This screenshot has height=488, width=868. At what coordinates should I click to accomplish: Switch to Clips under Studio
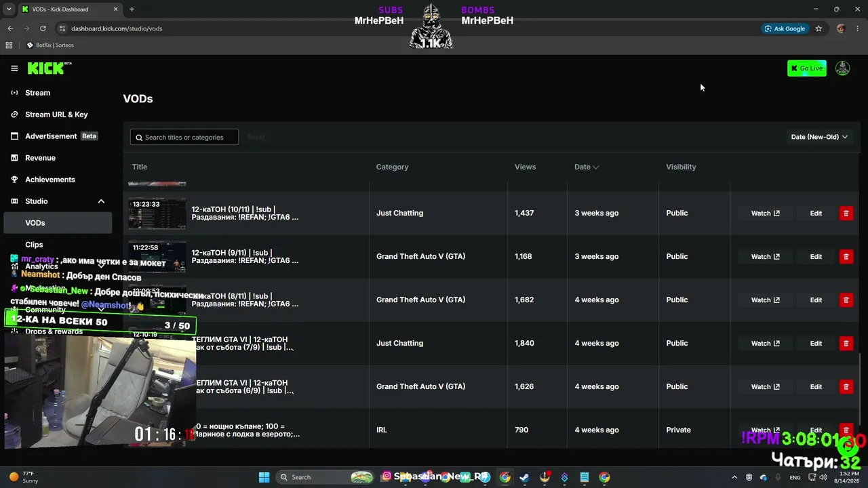[x=34, y=245]
